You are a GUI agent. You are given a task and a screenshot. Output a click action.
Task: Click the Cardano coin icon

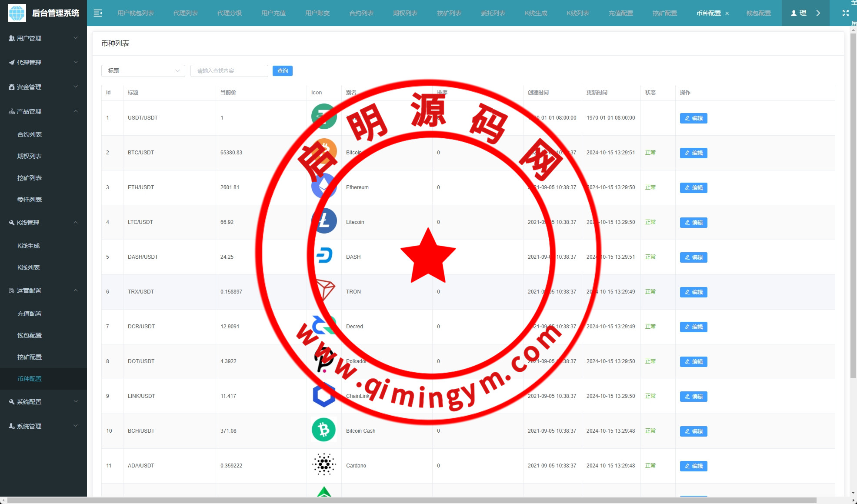tap(324, 464)
